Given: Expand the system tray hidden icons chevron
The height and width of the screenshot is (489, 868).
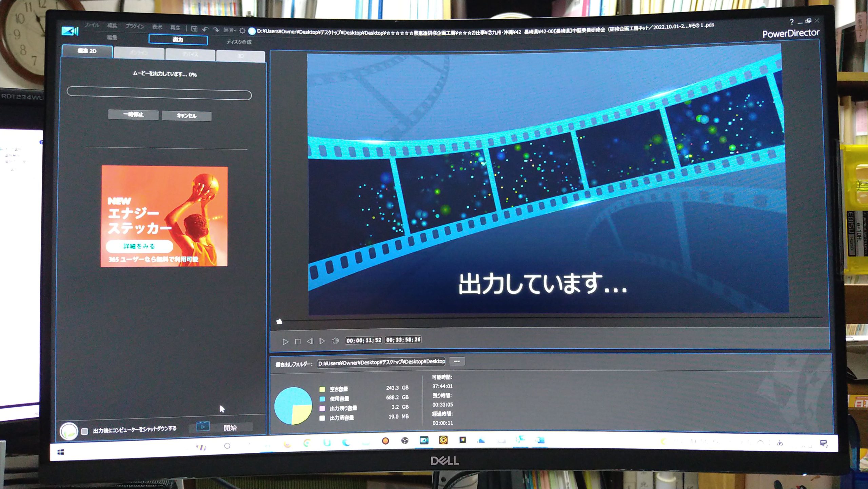Looking at the screenshot, I should point(760,443).
